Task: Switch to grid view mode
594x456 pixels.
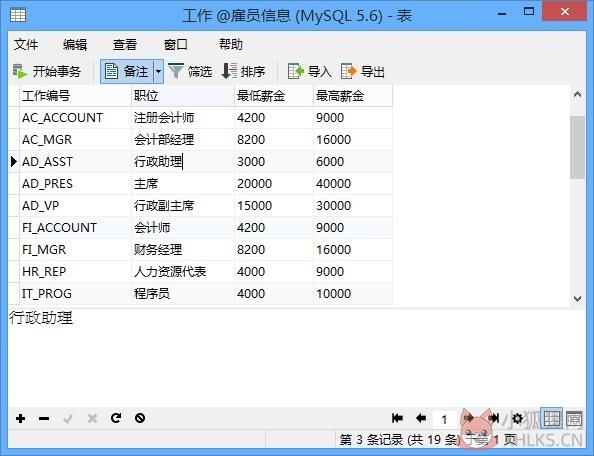Action: click(552, 419)
